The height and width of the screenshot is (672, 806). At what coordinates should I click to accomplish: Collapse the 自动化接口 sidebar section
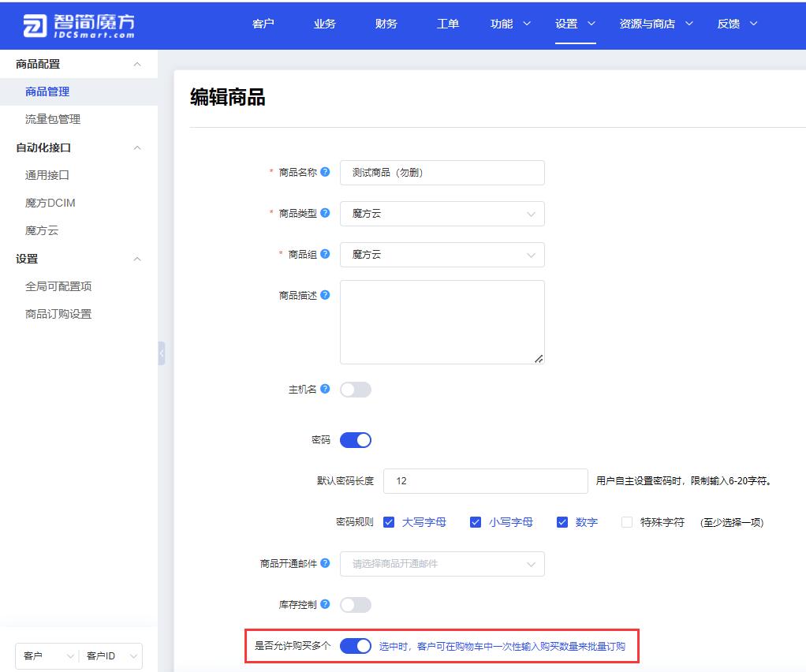137,147
